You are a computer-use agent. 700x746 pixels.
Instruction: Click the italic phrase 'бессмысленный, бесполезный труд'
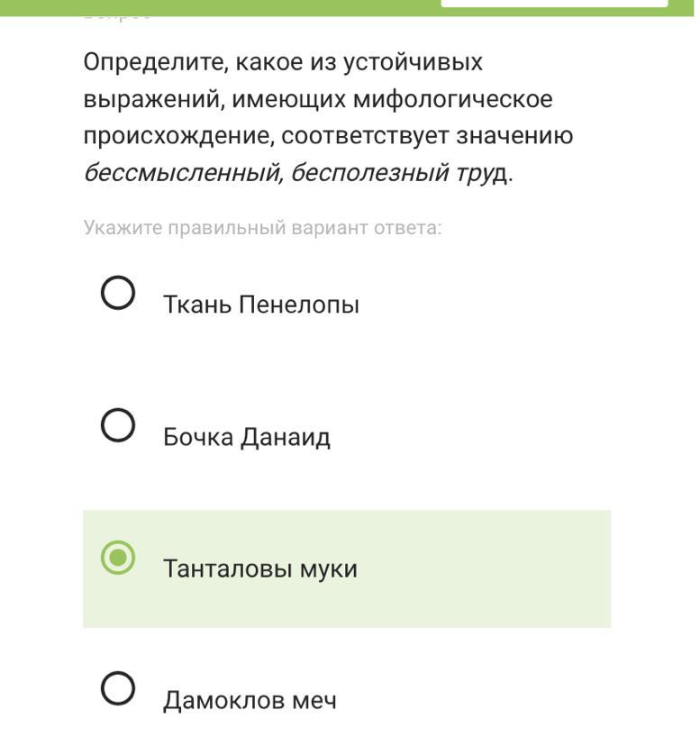295,173
